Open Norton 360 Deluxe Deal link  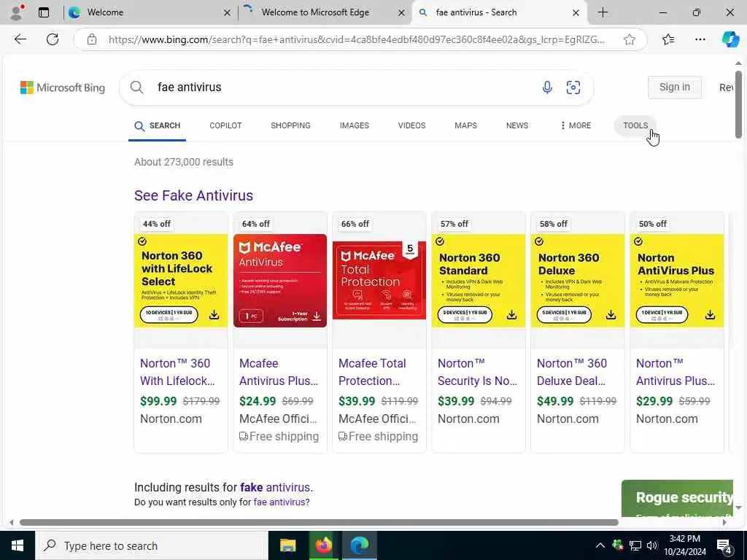point(572,372)
